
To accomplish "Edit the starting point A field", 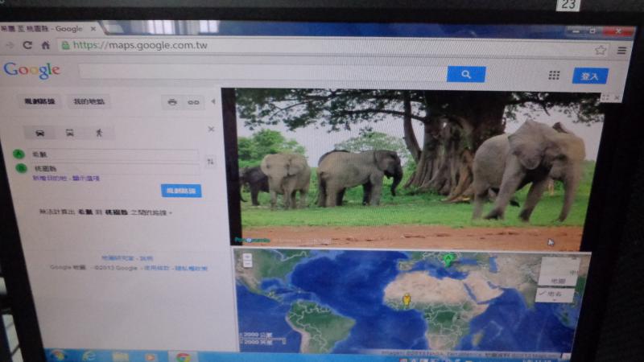I will tap(114, 154).
